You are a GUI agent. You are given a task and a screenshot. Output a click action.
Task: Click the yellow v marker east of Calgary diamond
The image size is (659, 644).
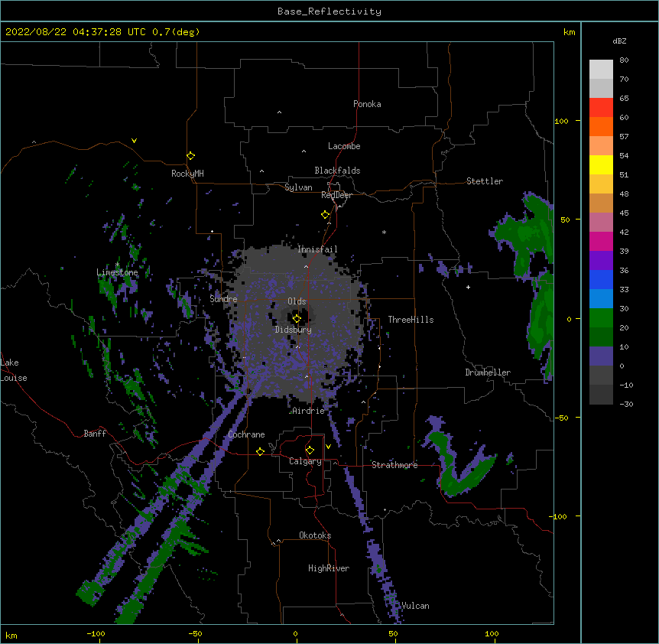[328, 447]
